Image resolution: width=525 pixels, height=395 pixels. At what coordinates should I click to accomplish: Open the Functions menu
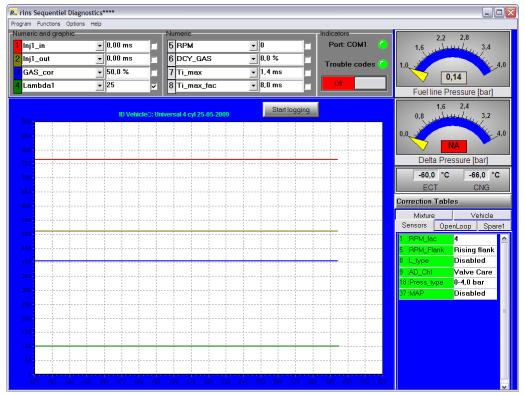click(x=49, y=24)
